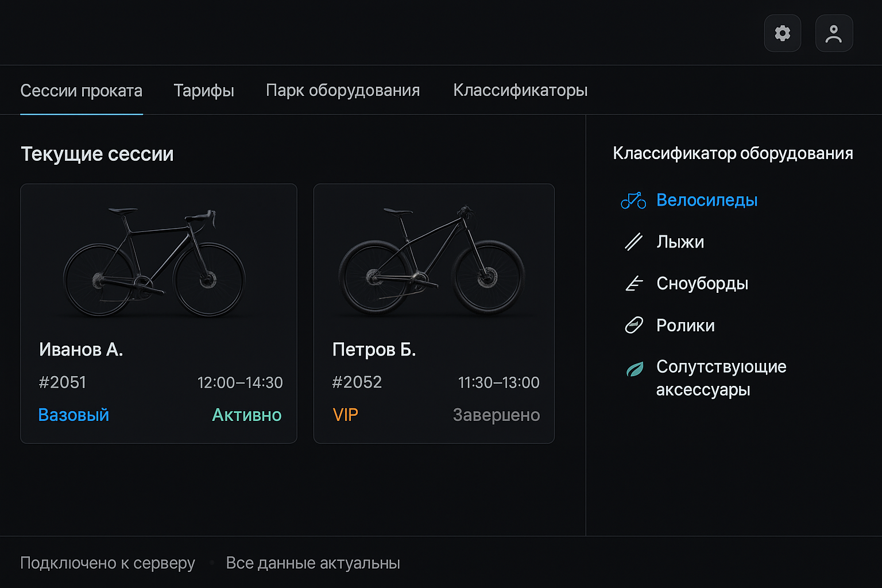The width and height of the screenshot is (882, 588).
Task: Open settings via the gear icon
Action: (x=782, y=33)
